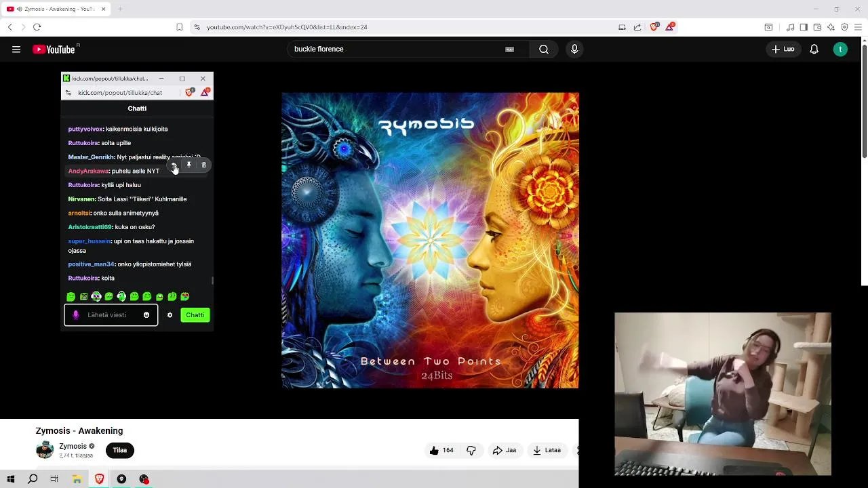The image size is (868, 488).
Task: Open the emoji picker in chat input
Action: pyautogui.click(x=146, y=315)
